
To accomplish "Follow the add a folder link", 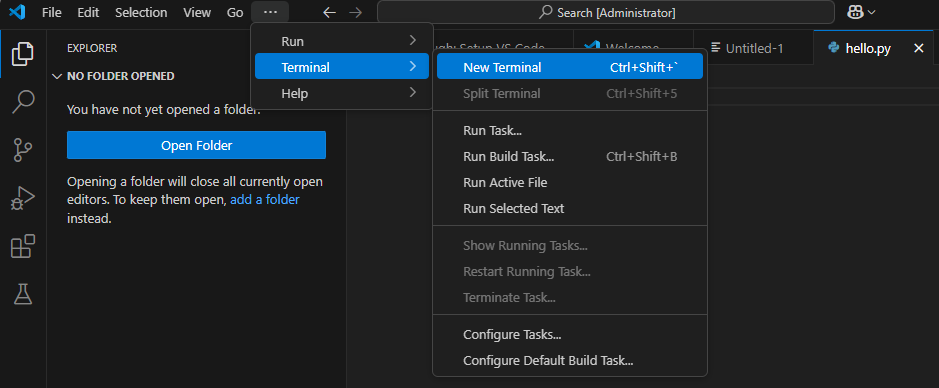I will tap(265, 200).
